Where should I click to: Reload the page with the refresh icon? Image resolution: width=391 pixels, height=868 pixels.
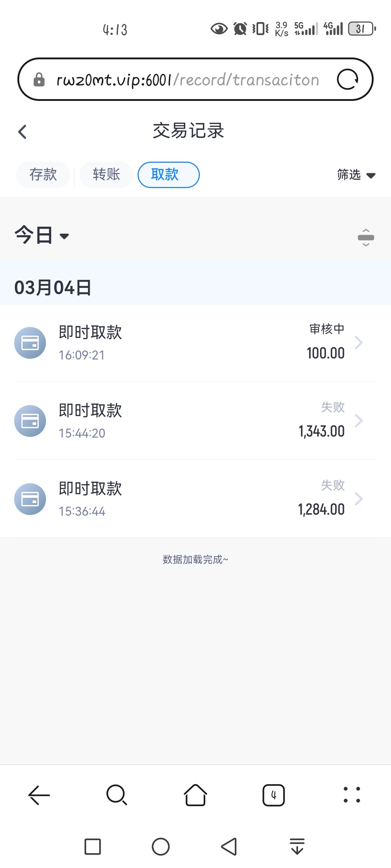tap(348, 80)
